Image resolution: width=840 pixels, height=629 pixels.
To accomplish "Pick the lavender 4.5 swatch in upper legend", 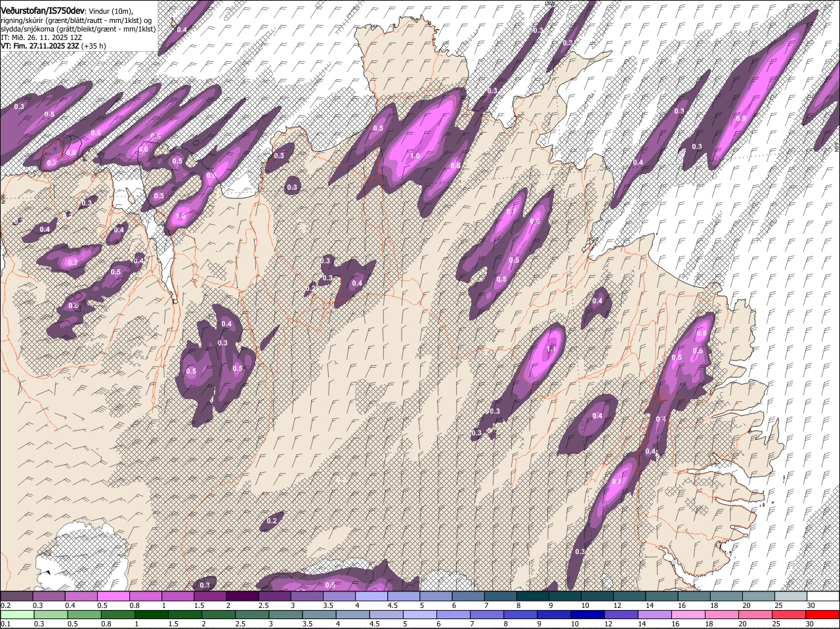I will (x=403, y=596).
